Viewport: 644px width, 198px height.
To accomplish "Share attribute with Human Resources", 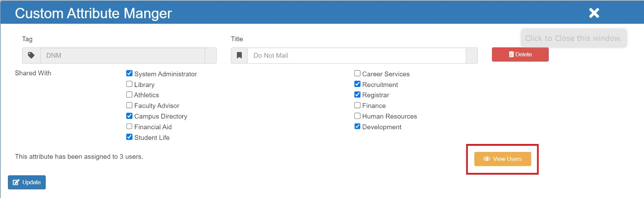I will tap(357, 116).
